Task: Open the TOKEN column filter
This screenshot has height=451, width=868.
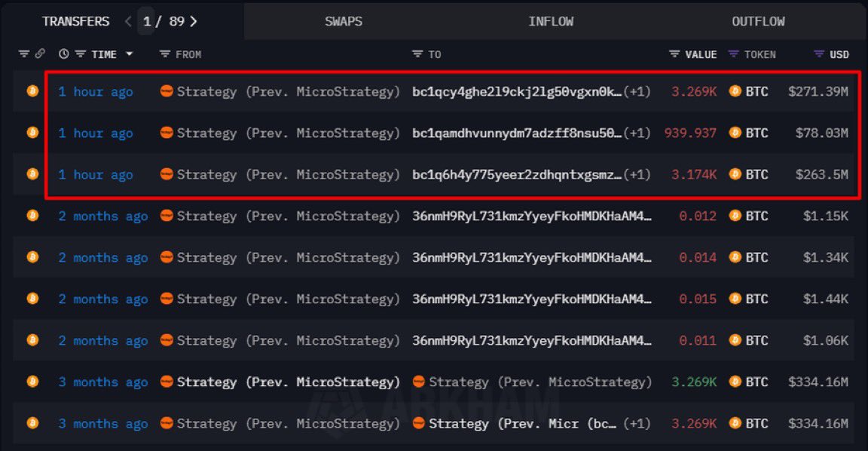Action: point(733,54)
